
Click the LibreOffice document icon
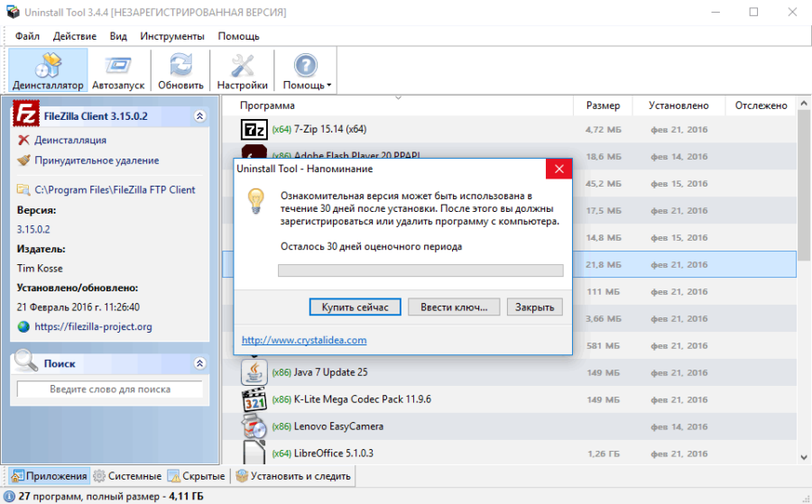coord(254,453)
